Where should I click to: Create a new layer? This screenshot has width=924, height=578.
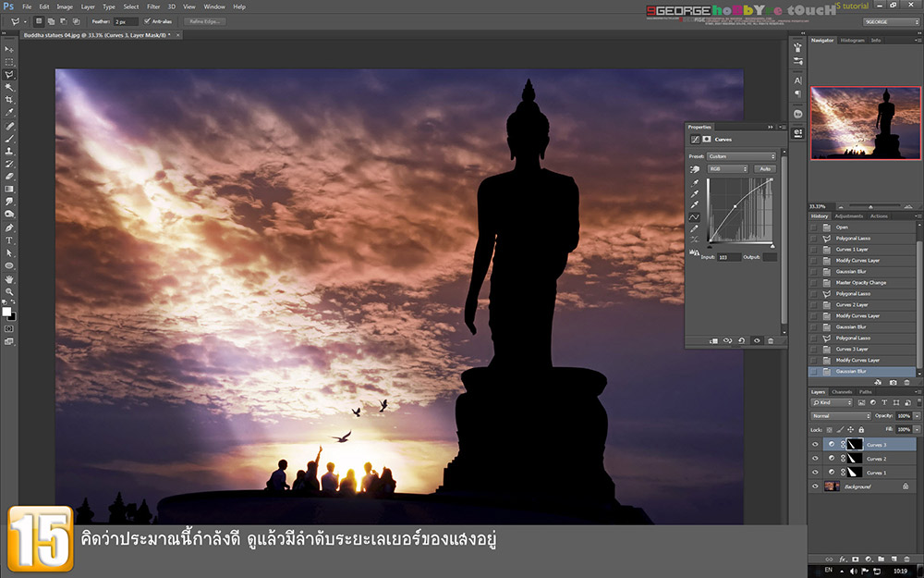point(894,560)
